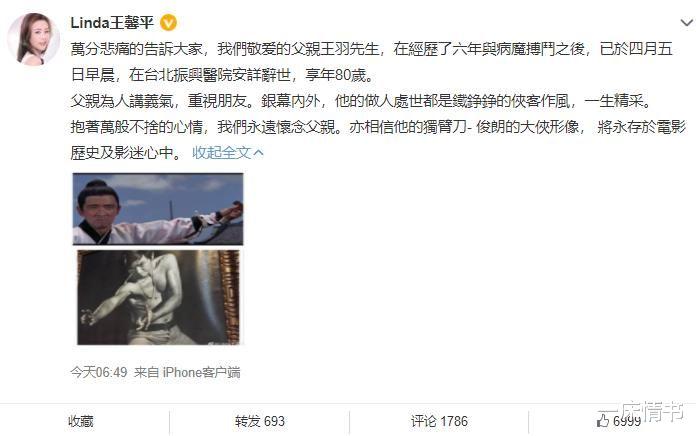The image size is (696, 436).
Task: Click the thumbs-up like icon
Action: pos(603,420)
